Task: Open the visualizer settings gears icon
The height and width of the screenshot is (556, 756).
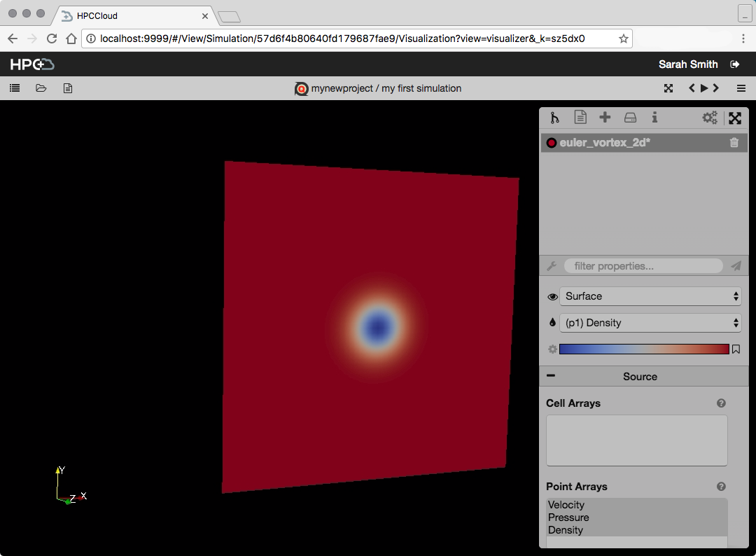Action: click(710, 118)
